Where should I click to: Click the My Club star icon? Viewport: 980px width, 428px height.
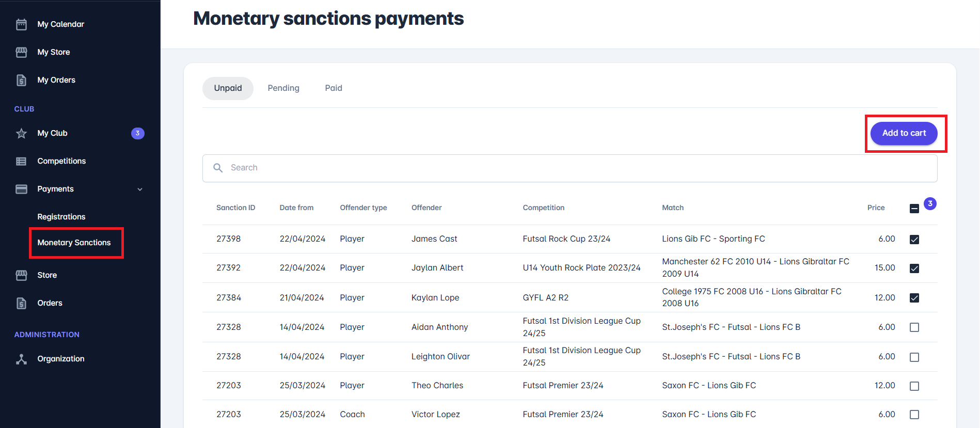pyautogui.click(x=21, y=134)
